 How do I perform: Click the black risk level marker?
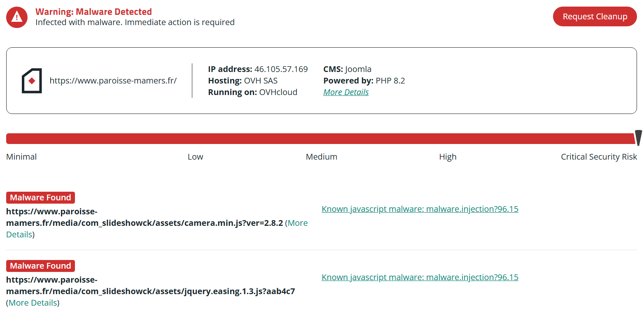(x=638, y=138)
